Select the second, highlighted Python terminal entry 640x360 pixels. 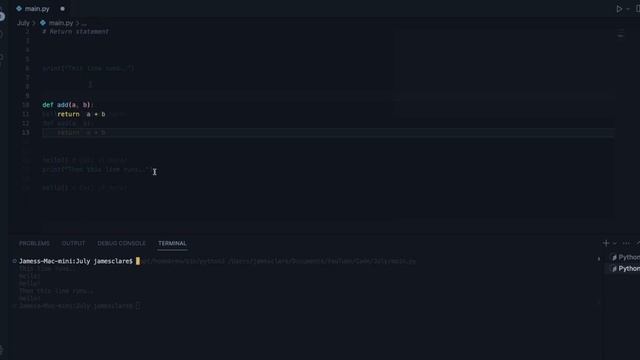pyautogui.click(x=625, y=269)
